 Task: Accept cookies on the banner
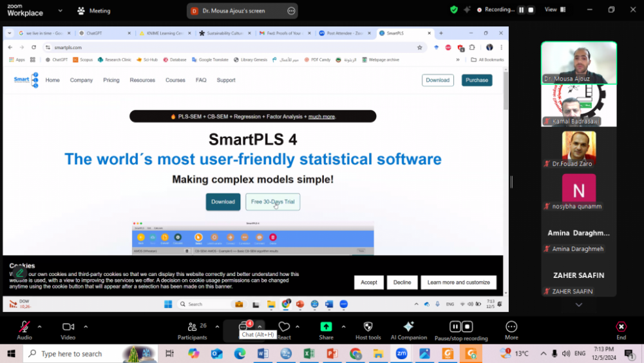[369, 282]
